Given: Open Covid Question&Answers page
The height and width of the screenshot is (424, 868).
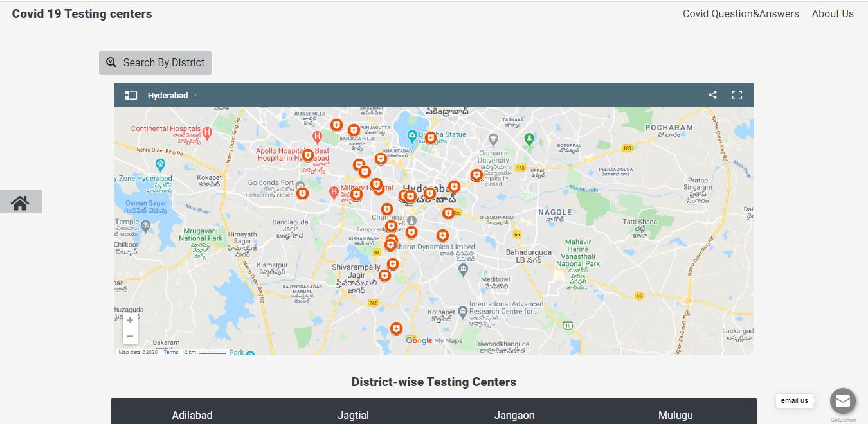Looking at the screenshot, I should point(741,13).
